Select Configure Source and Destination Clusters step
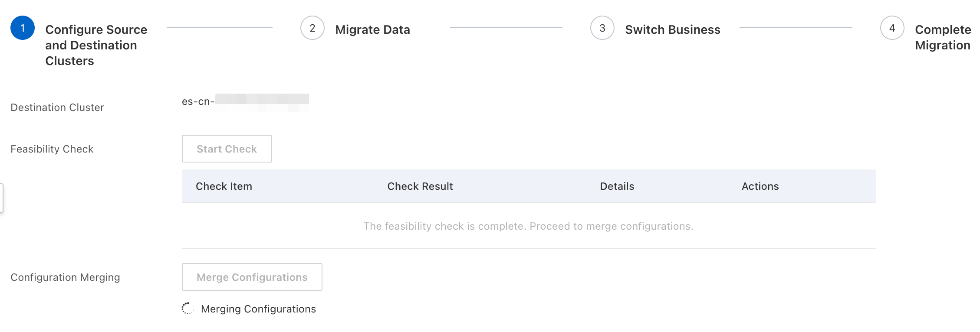The width and height of the screenshot is (980, 332). pos(96,45)
